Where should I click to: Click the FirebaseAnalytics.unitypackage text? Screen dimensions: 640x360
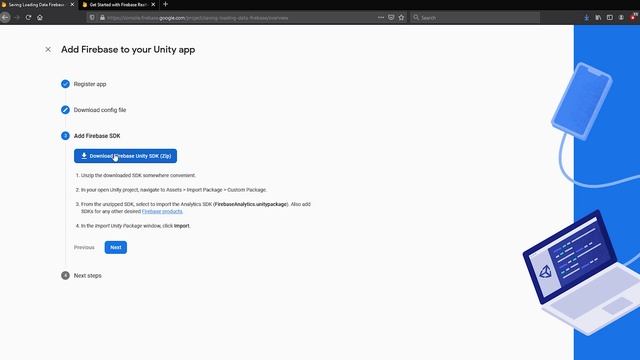pyautogui.click(x=251, y=204)
